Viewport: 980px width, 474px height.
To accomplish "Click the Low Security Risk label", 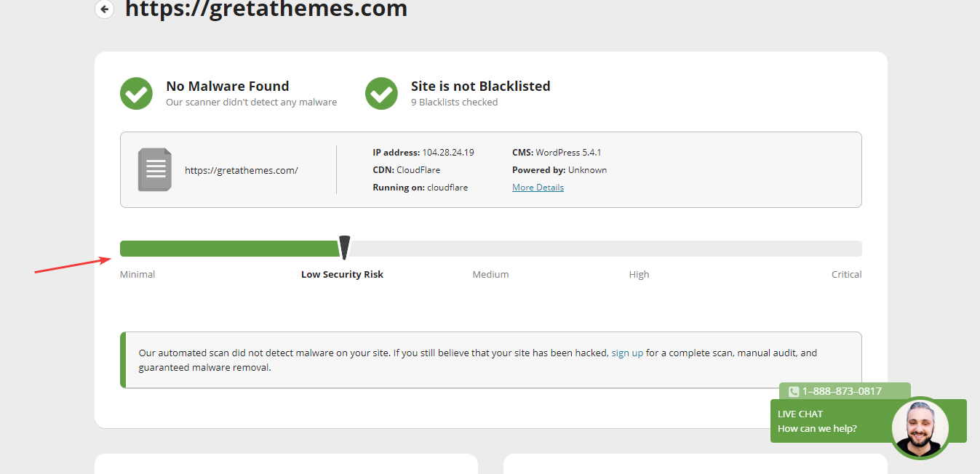I will pos(342,275).
